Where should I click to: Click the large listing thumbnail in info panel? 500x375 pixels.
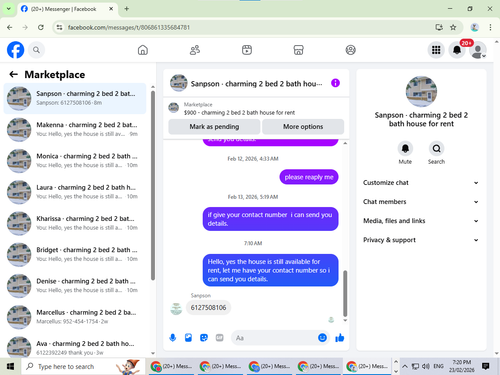click(x=421, y=91)
